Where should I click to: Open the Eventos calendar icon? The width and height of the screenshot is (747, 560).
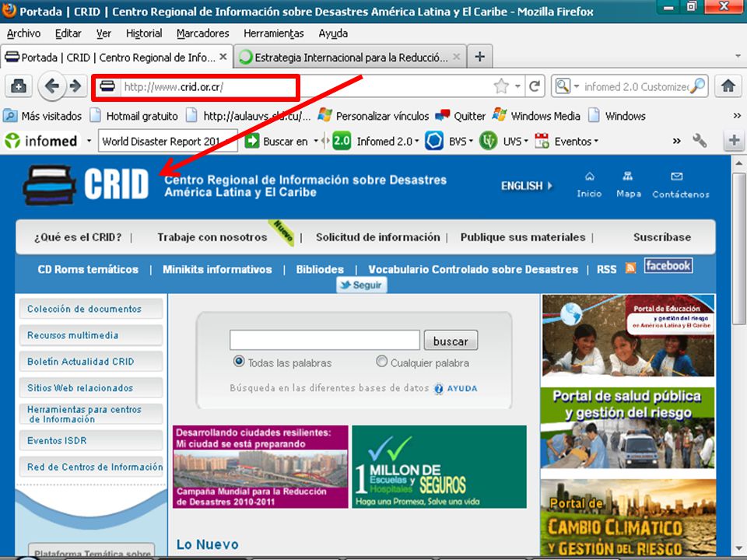coord(542,141)
